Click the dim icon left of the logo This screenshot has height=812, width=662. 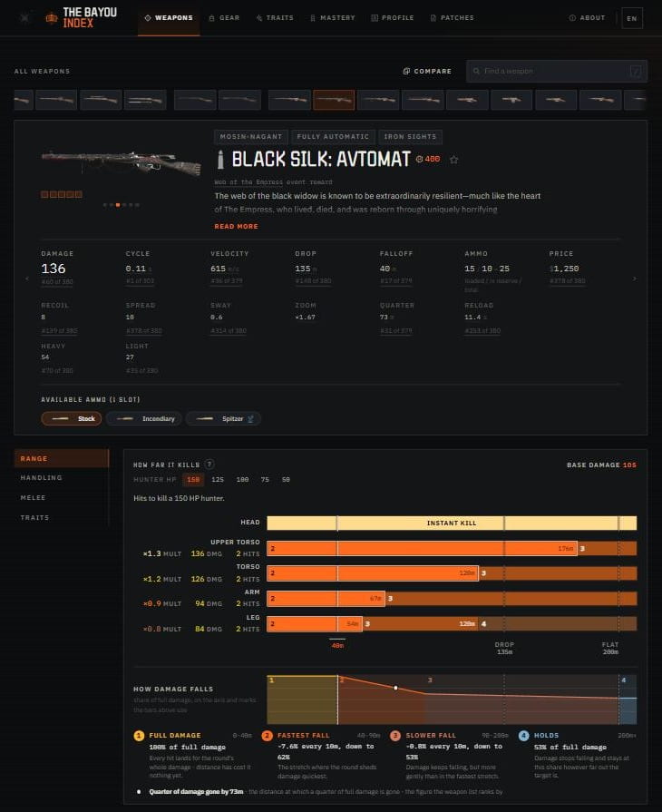(x=24, y=18)
